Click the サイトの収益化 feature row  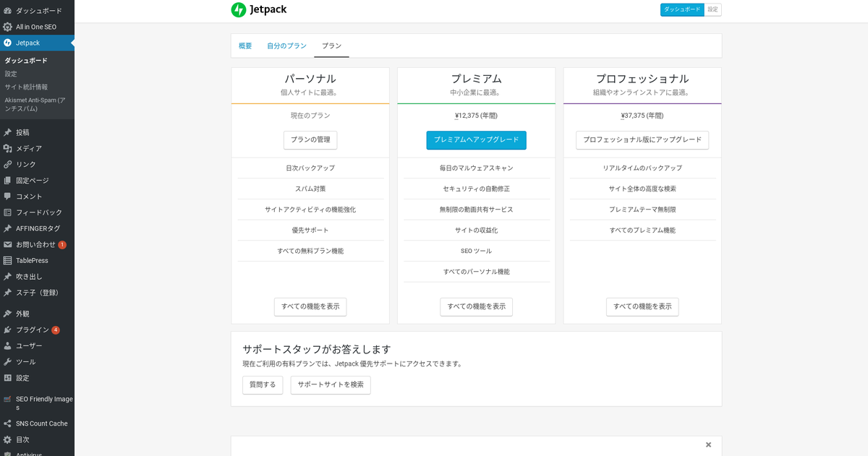[x=476, y=231]
